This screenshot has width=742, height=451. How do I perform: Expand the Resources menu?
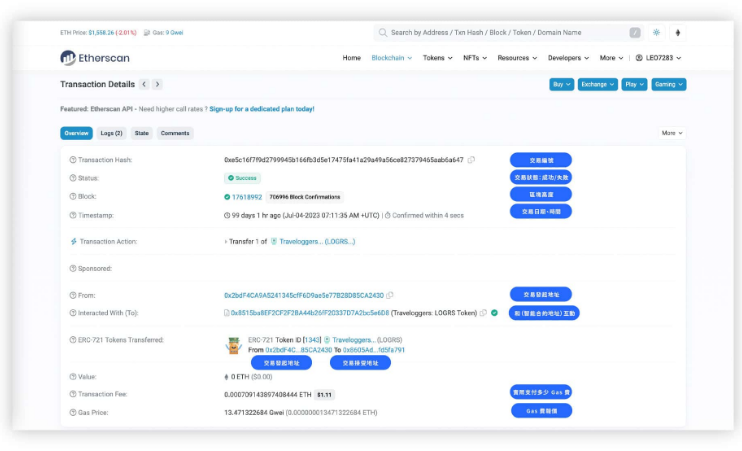click(517, 58)
